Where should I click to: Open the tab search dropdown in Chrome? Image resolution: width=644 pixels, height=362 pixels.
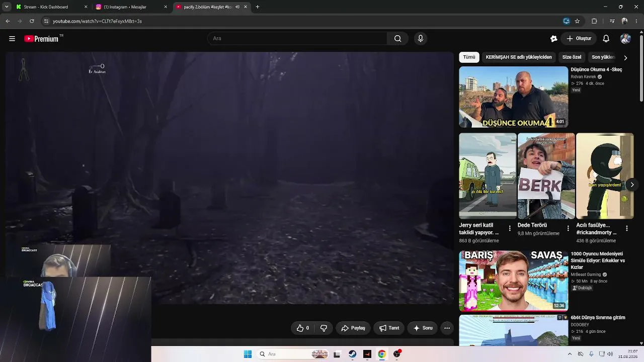pyautogui.click(x=7, y=7)
